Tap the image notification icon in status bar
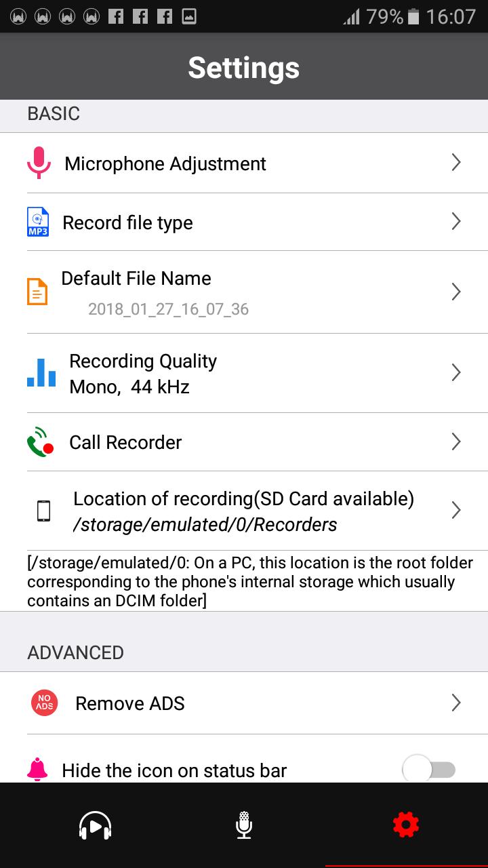 [x=189, y=16]
